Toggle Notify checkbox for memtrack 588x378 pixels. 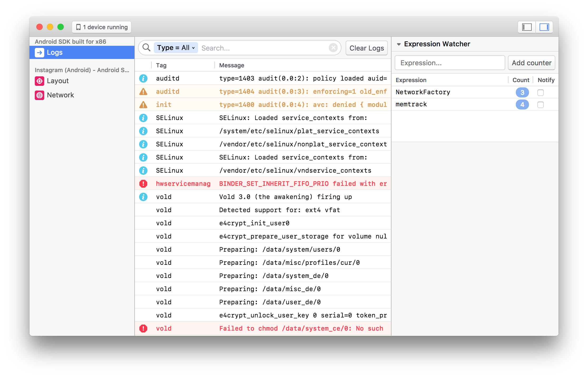pos(542,105)
